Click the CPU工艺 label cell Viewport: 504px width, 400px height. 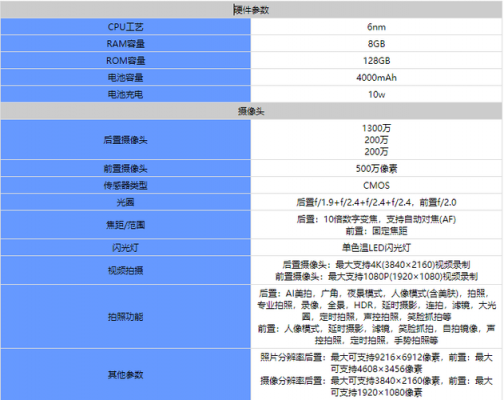[x=126, y=27]
